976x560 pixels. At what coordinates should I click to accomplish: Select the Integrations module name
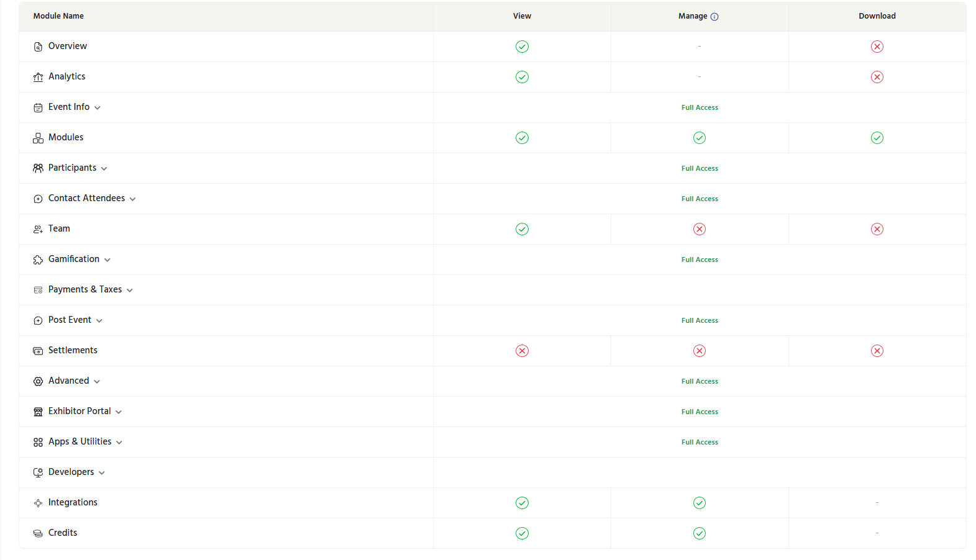pyautogui.click(x=73, y=502)
